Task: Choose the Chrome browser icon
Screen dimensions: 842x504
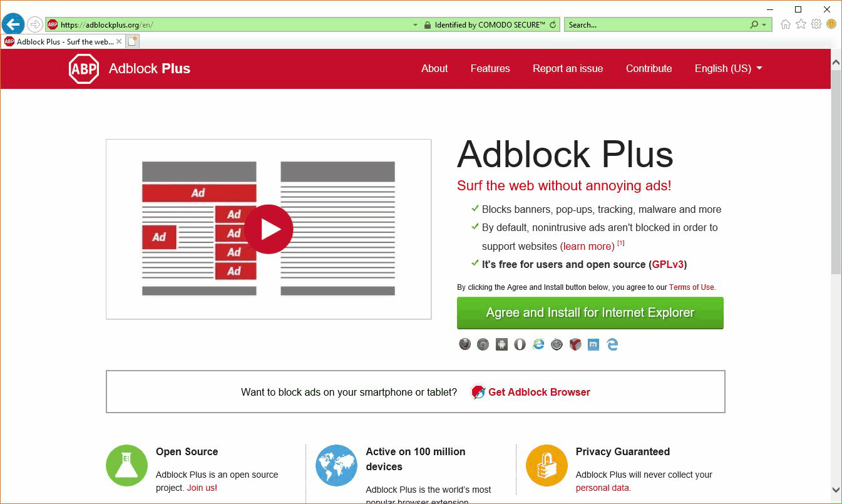Action: [x=483, y=344]
